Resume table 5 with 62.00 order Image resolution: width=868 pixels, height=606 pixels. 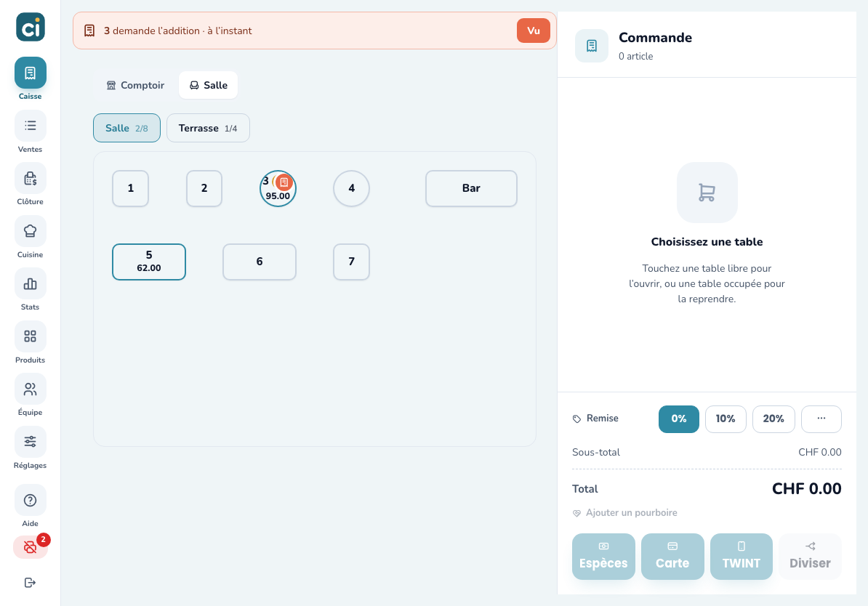(149, 262)
